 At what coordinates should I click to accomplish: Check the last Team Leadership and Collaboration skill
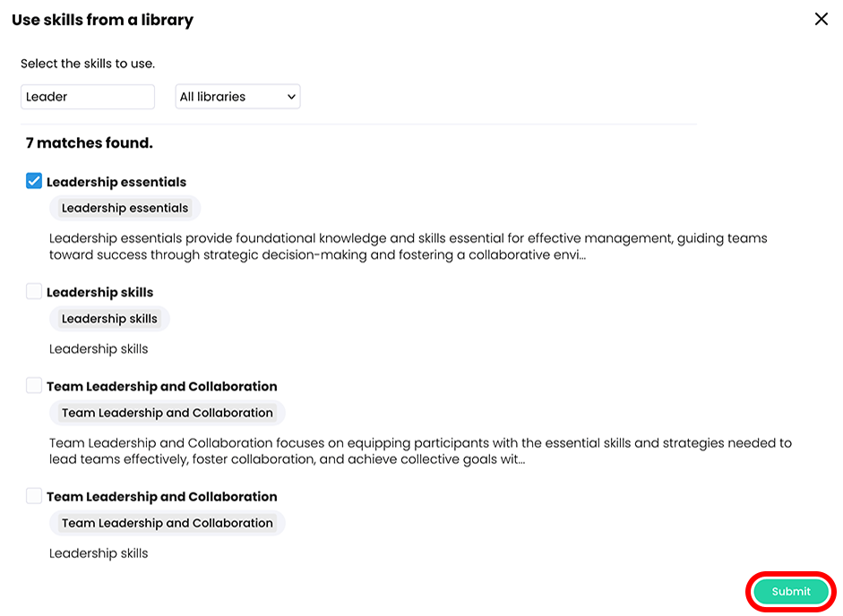coord(33,495)
